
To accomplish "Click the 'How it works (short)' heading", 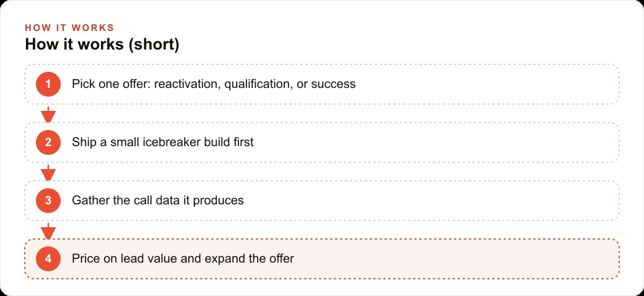I will [102, 45].
